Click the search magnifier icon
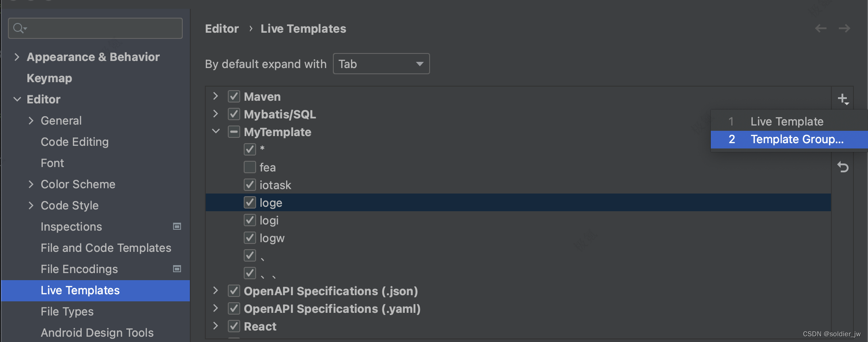This screenshot has height=342, width=868. (19, 29)
